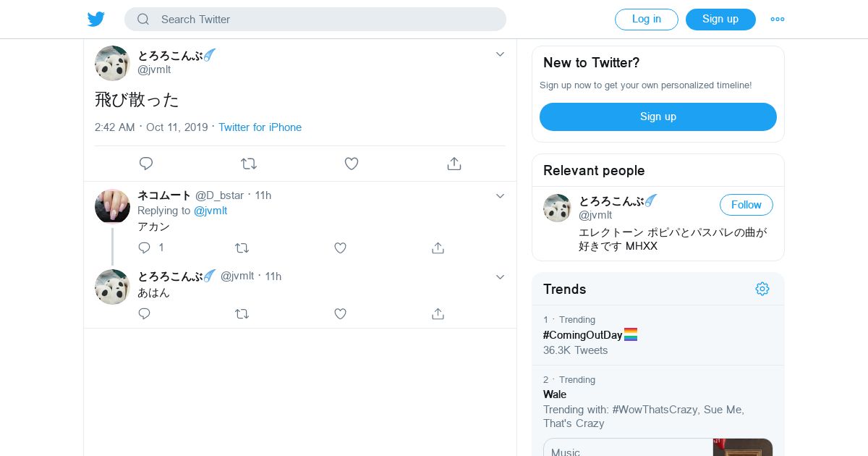Open the Wale trending topic
This screenshot has height=456, width=868.
(x=555, y=394)
